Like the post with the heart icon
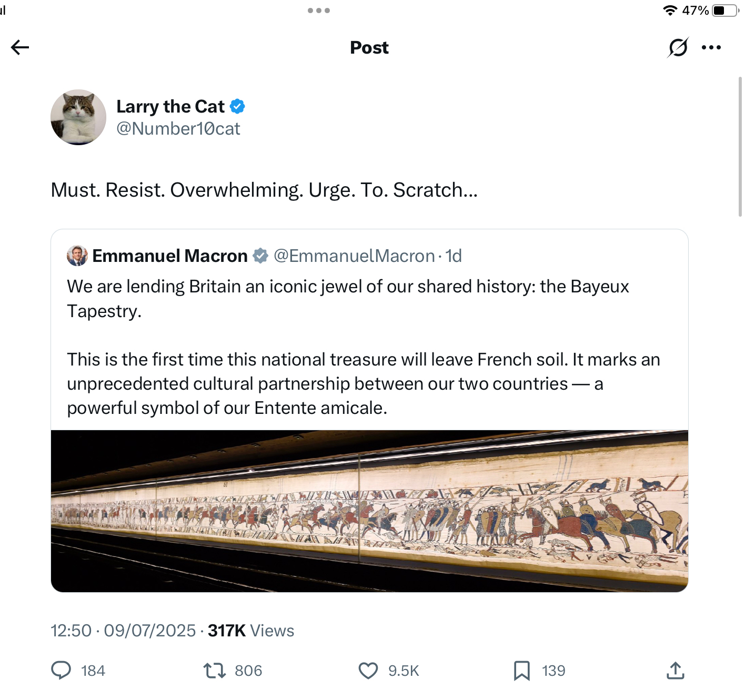The image size is (745, 700). point(368,671)
